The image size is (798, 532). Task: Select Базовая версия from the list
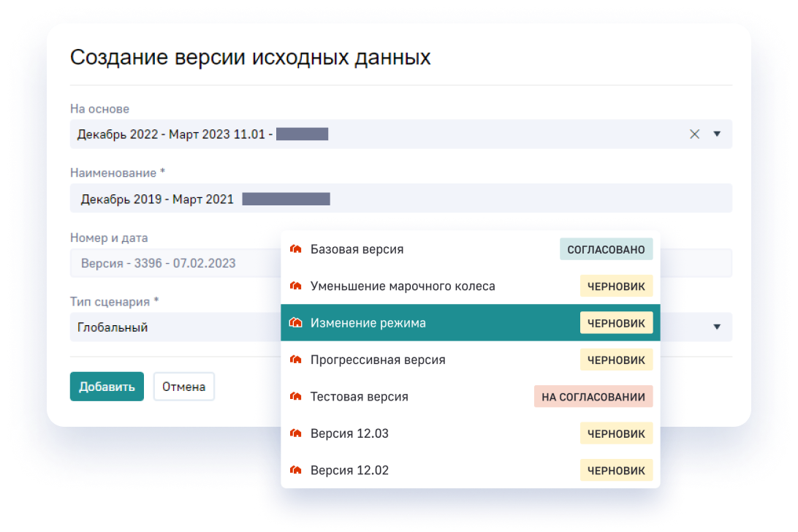(471, 249)
